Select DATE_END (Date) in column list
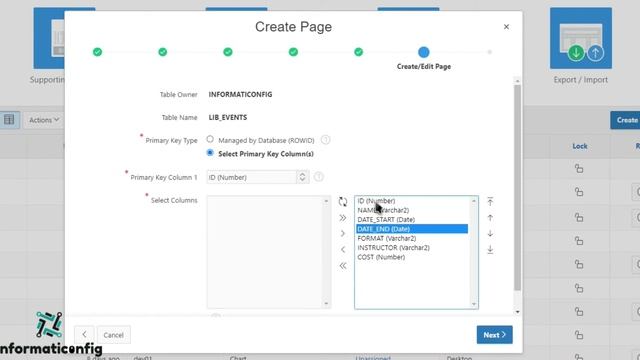 point(412,229)
